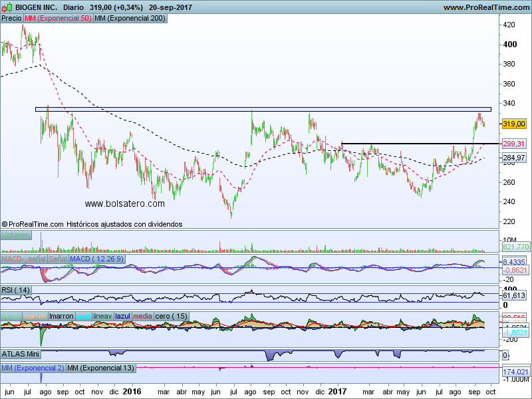Click the current price tag 319,00

515,124
